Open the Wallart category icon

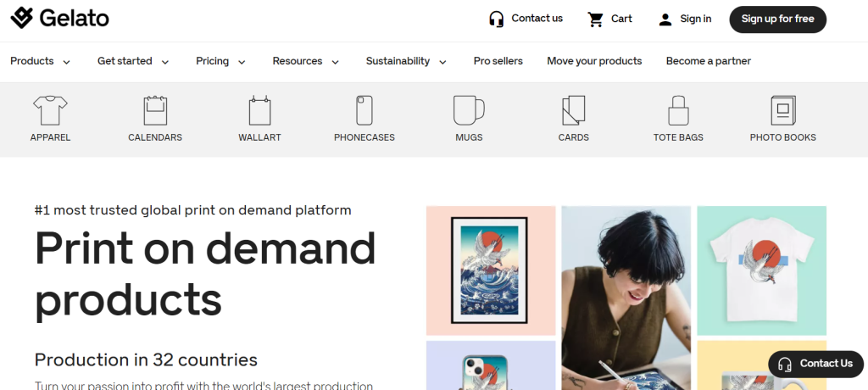coord(259,110)
